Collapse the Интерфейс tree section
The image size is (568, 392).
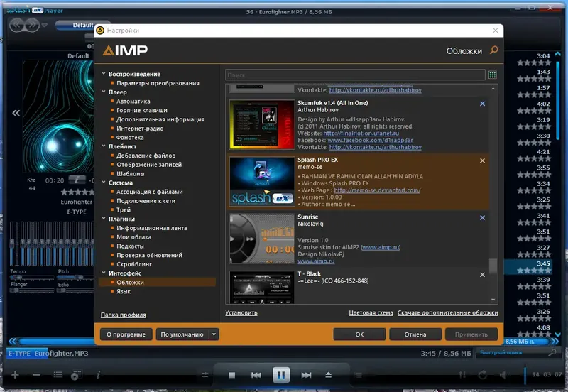pyautogui.click(x=104, y=273)
